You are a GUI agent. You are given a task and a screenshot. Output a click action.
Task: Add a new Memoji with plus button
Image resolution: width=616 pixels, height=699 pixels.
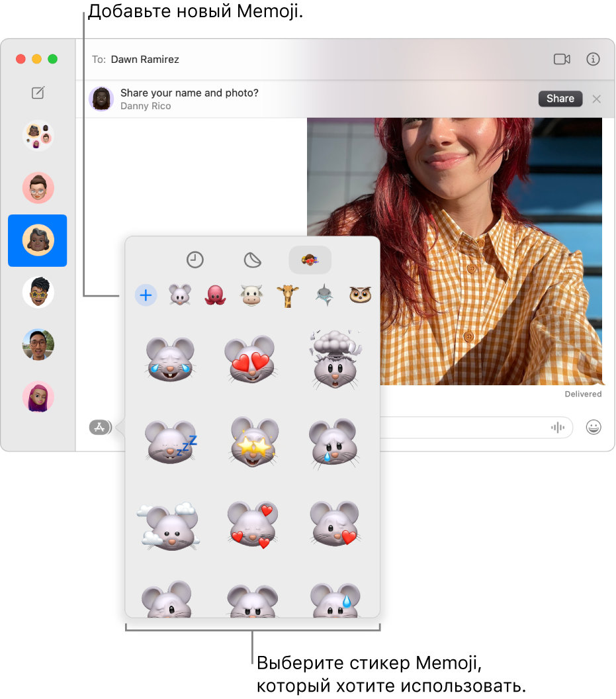pos(146,295)
